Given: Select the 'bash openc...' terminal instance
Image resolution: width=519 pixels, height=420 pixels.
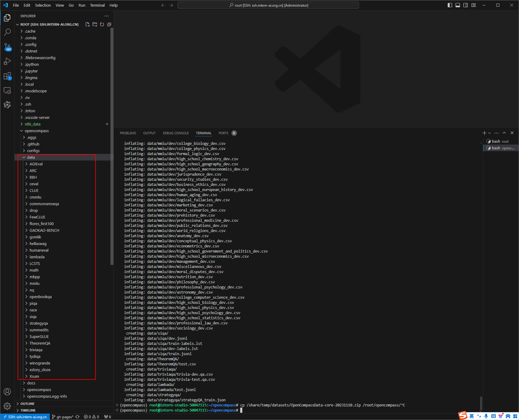Looking at the screenshot, I should tap(501, 148).
